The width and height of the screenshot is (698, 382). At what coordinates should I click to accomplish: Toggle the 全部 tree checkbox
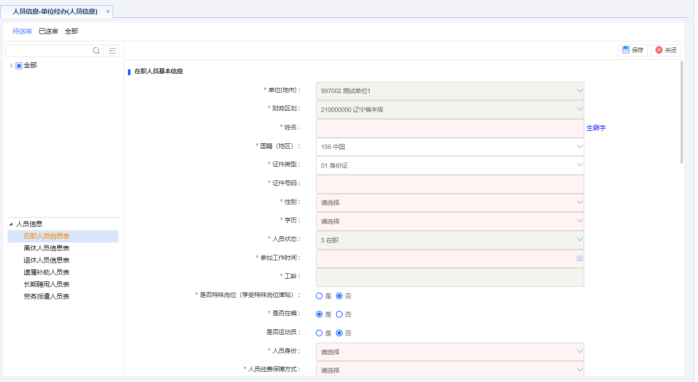19,66
